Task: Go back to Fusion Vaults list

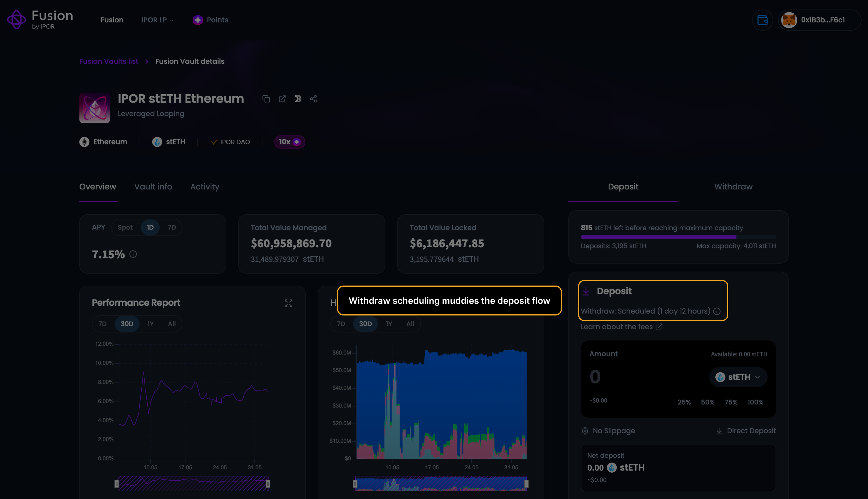Action: point(109,61)
